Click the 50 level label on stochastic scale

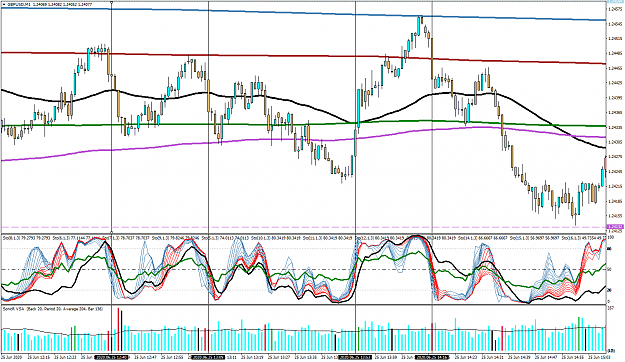point(610,270)
